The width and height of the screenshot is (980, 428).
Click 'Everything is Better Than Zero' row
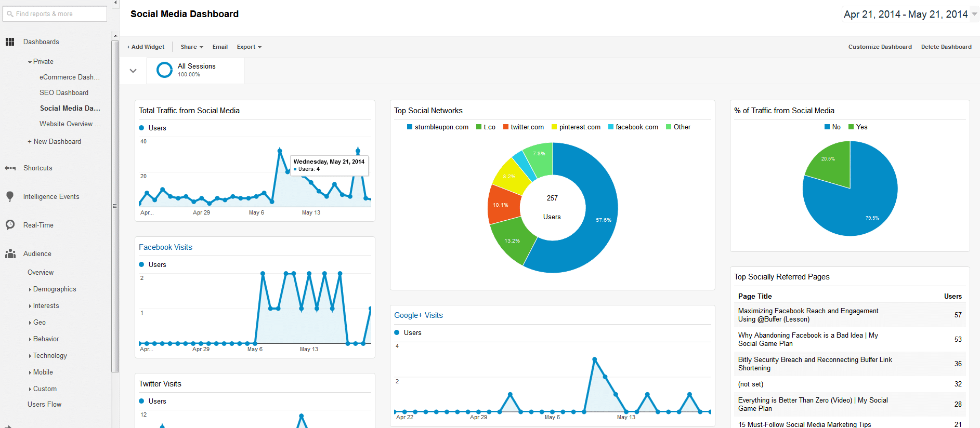coord(850,404)
